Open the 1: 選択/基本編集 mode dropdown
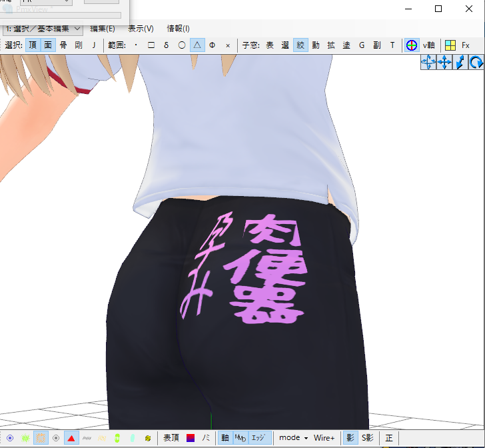The image size is (485, 448). pyautogui.click(x=43, y=29)
